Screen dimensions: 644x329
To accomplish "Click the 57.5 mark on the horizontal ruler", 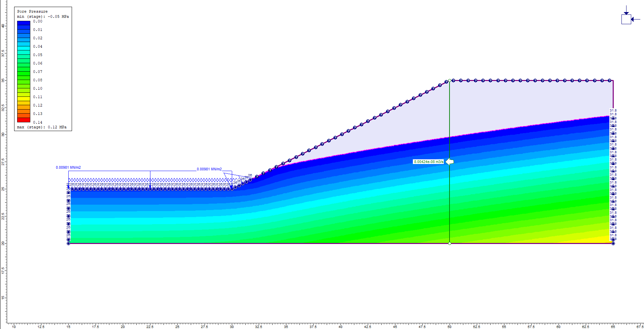I will click(x=531, y=326).
